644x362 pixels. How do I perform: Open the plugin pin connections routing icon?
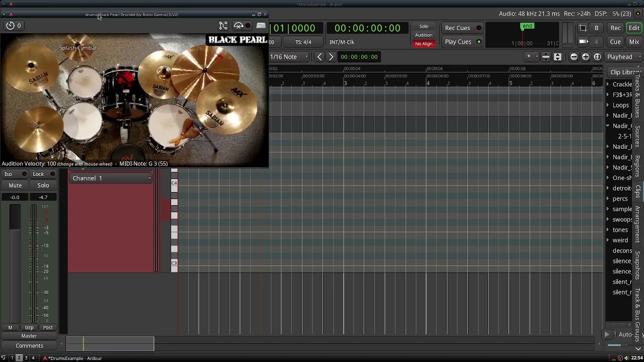(223, 26)
